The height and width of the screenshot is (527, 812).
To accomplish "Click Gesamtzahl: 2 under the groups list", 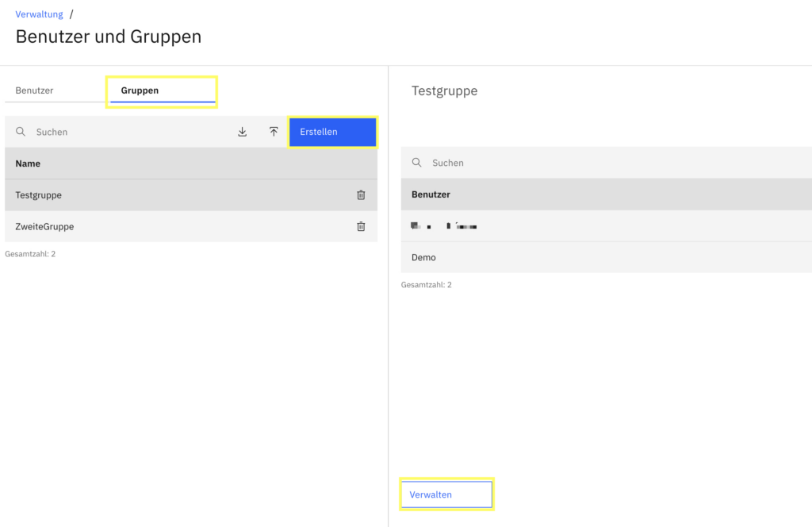I will pyautogui.click(x=30, y=254).
